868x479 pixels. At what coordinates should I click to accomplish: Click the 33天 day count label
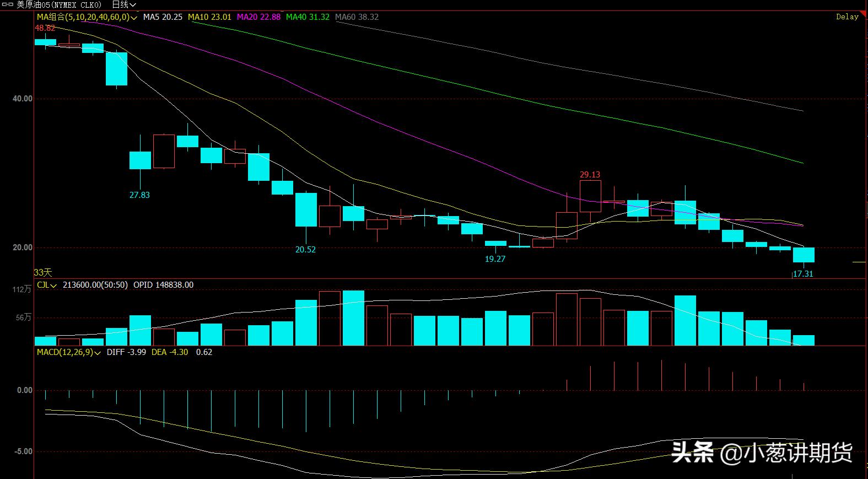43,273
